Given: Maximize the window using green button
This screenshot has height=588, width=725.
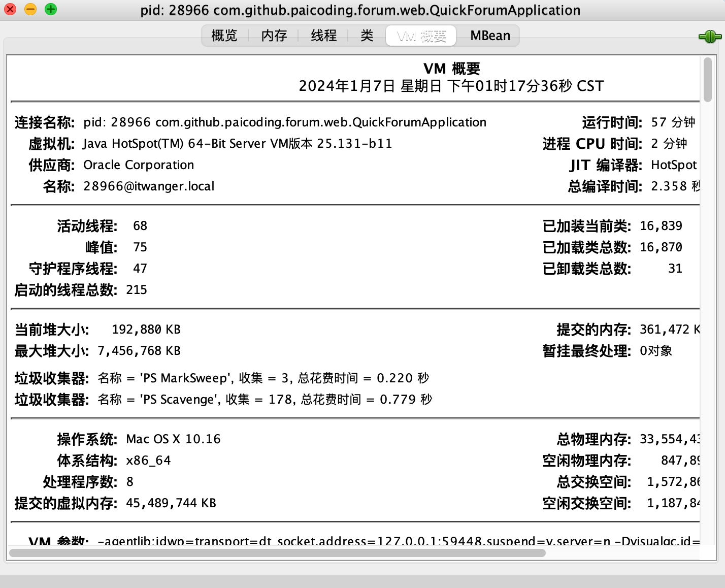Looking at the screenshot, I should click(51, 9).
